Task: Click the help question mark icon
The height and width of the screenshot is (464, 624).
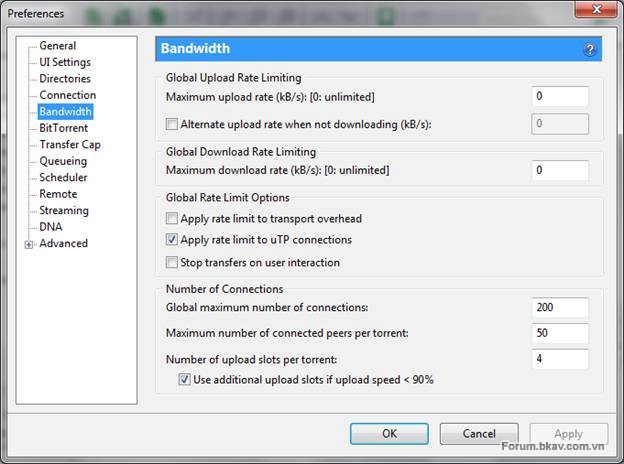Action: [590, 49]
